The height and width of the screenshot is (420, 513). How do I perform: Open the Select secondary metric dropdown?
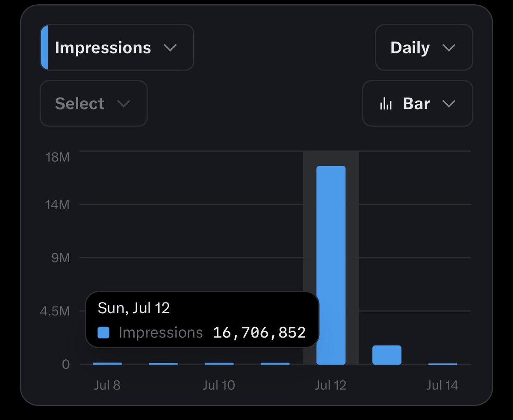click(x=94, y=103)
